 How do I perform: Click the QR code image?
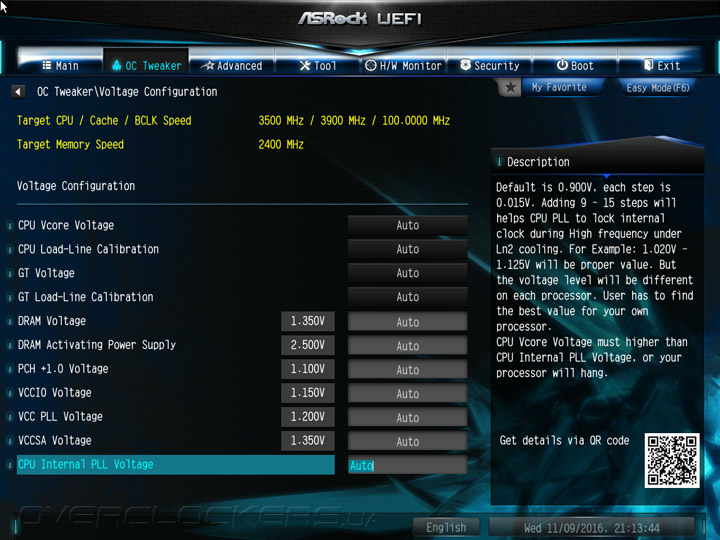(672, 460)
